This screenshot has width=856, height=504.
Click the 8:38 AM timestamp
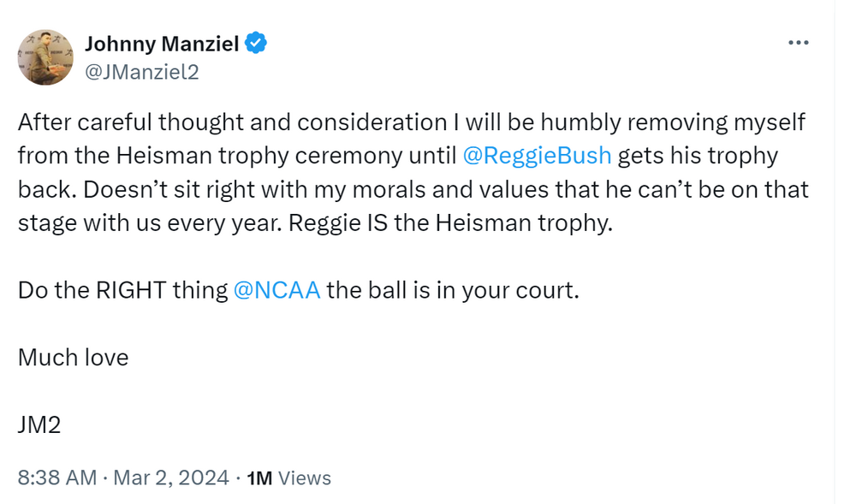tap(56, 477)
